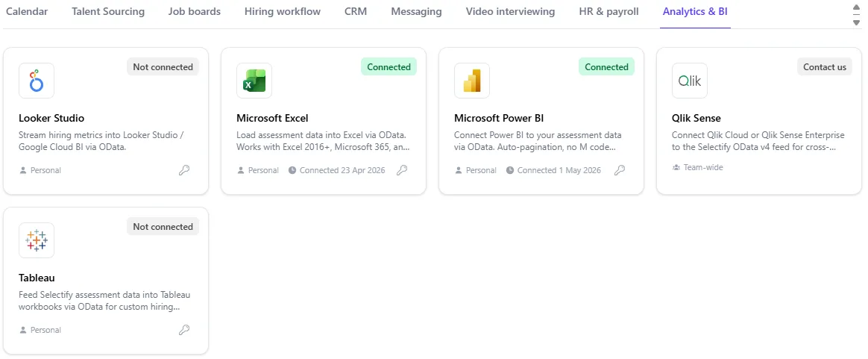
Task: Click the key icon on Microsoft Power BI card
Action: coord(620,170)
